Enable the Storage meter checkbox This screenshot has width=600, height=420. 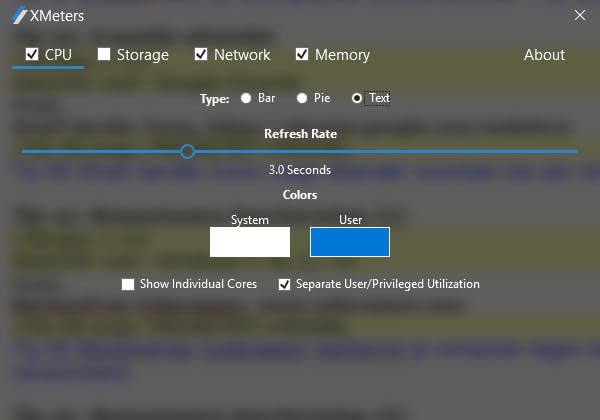(x=104, y=54)
